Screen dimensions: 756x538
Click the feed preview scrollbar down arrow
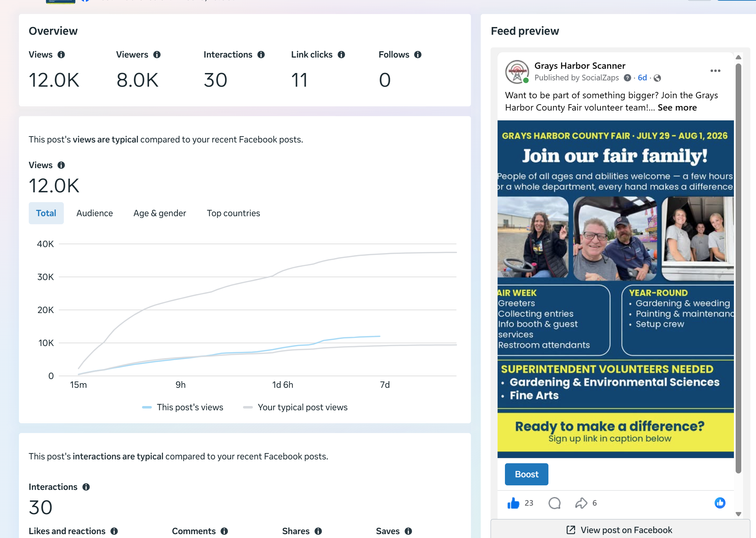pos(738,514)
